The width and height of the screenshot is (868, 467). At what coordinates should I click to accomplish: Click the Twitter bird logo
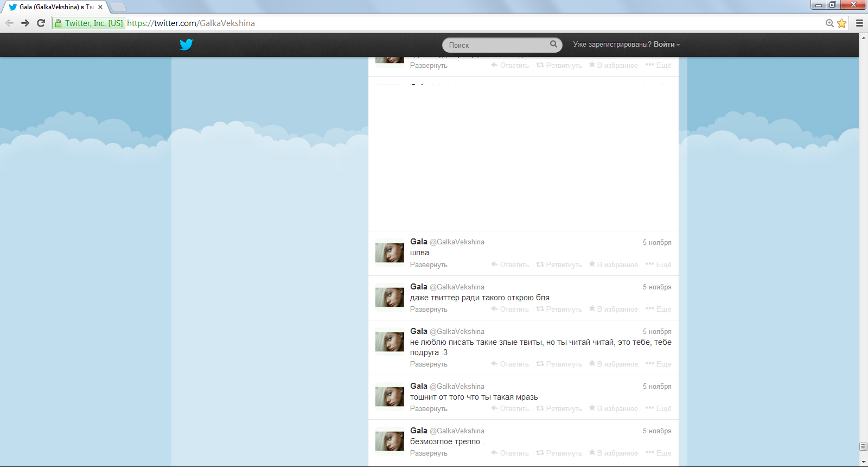point(186,45)
